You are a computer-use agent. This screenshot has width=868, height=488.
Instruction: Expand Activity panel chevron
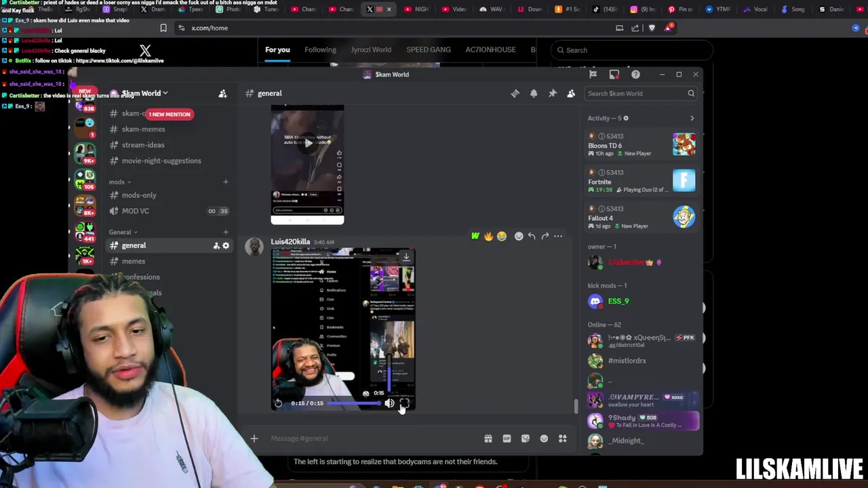[692, 118]
